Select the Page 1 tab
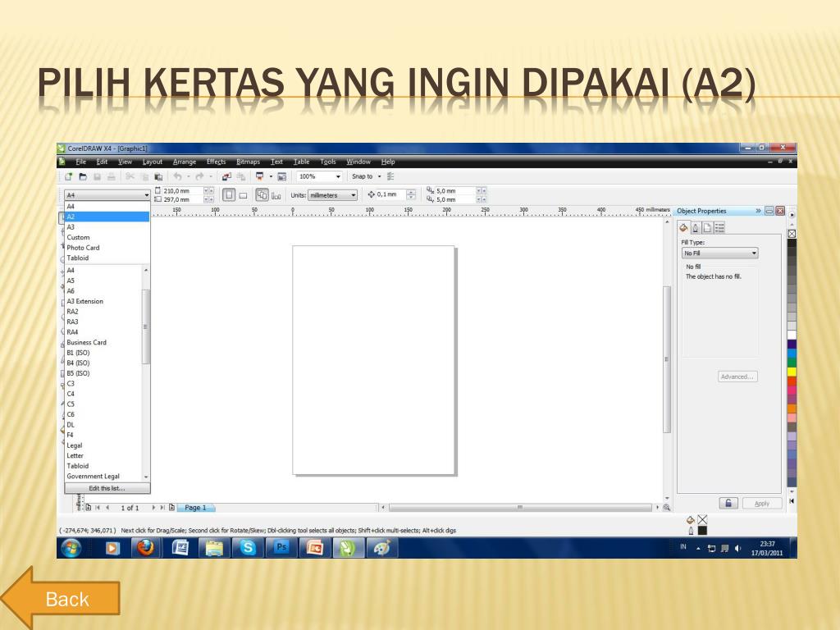840x630 pixels. 195,507
